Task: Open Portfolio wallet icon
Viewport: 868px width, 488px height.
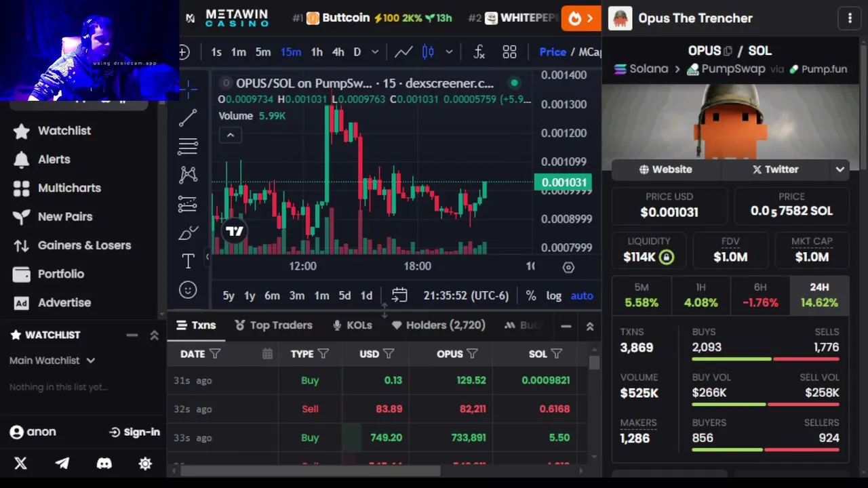Action: click(x=22, y=274)
